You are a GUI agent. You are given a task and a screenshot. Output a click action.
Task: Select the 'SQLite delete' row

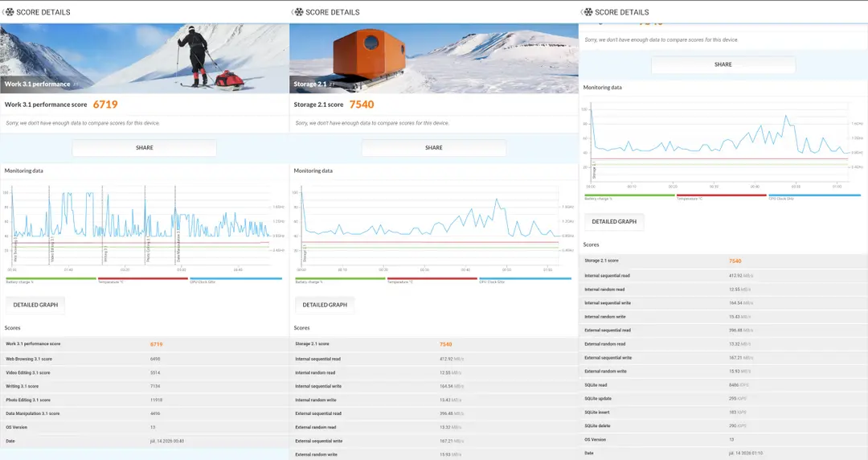(723, 426)
